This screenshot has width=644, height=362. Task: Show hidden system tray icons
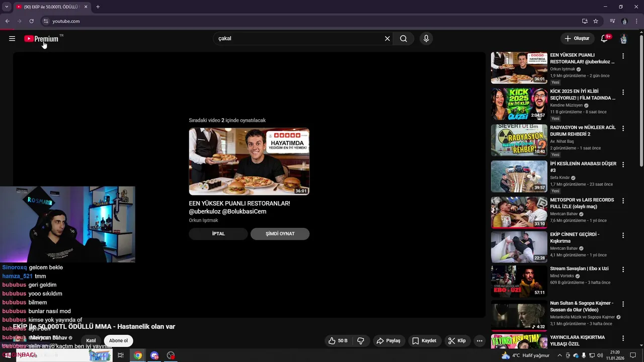559,355
